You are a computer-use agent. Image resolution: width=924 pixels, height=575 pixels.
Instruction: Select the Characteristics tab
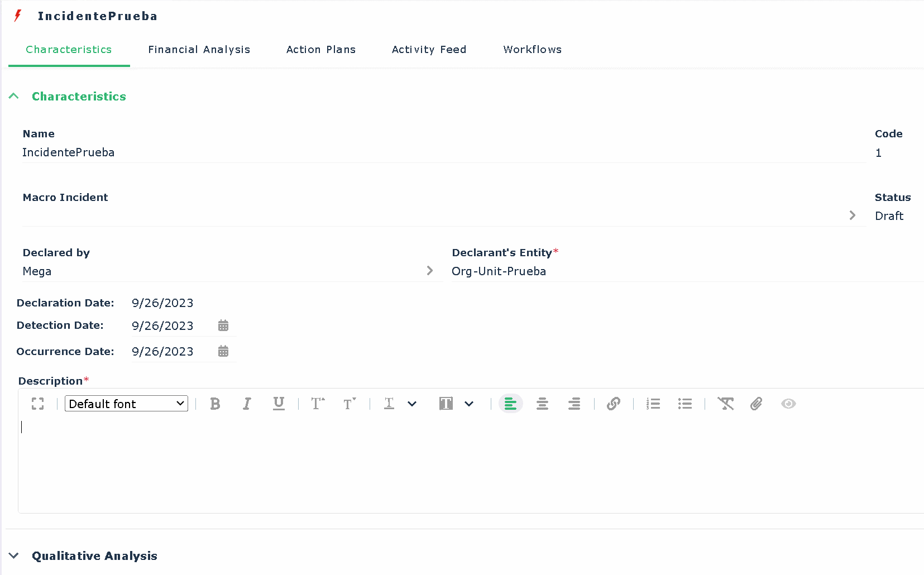69,50
